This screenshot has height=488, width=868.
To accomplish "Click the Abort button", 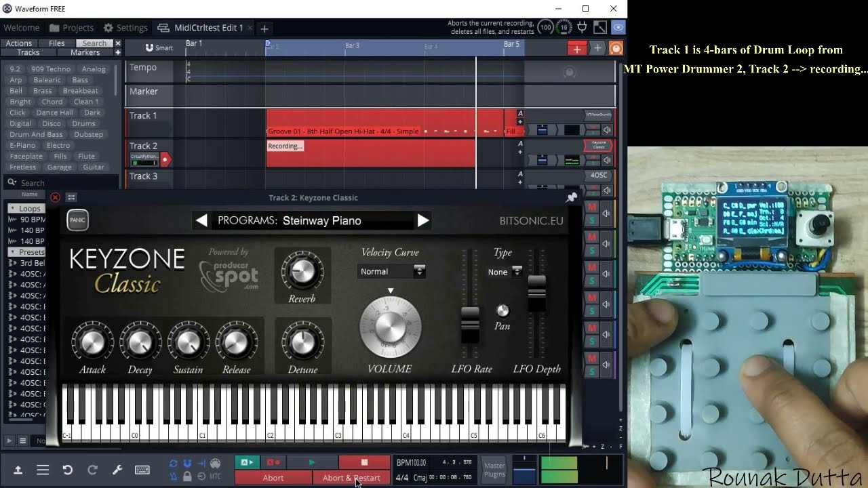I will (273, 478).
